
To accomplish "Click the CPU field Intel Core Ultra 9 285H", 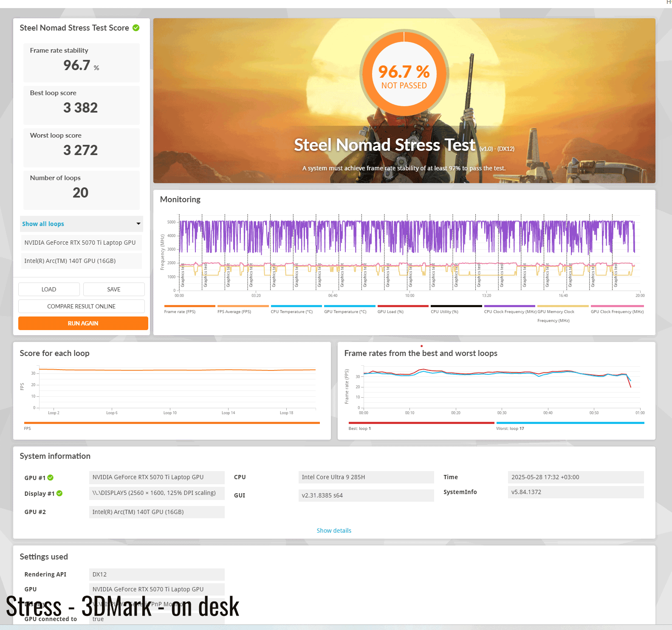I will tap(366, 477).
